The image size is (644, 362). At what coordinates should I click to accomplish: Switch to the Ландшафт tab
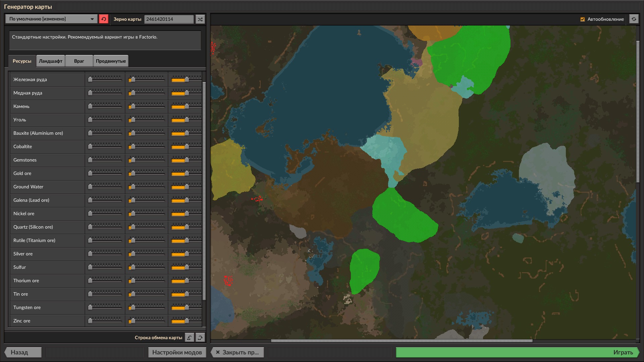click(x=51, y=61)
